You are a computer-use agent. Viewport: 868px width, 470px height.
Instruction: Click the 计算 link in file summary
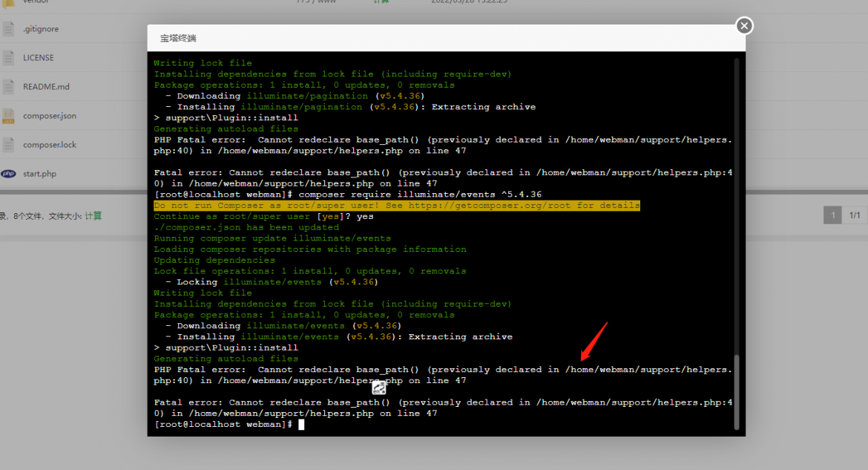coord(93,215)
